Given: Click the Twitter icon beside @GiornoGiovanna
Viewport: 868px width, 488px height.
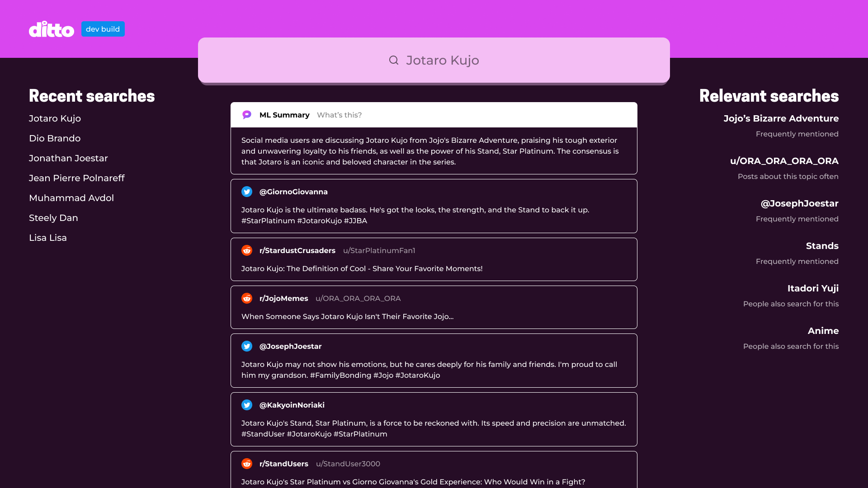Looking at the screenshot, I should pyautogui.click(x=247, y=192).
